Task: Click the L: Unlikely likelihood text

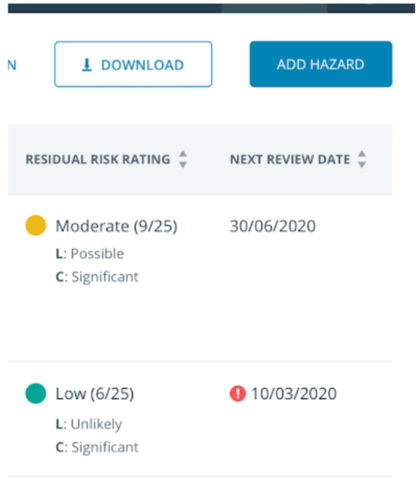Action: point(89,424)
